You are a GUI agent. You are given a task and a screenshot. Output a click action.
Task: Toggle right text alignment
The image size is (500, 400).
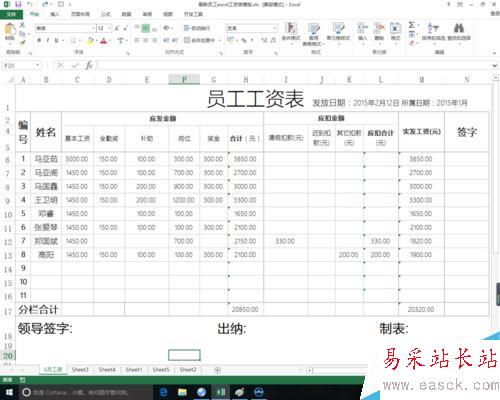tap(154, 40)
